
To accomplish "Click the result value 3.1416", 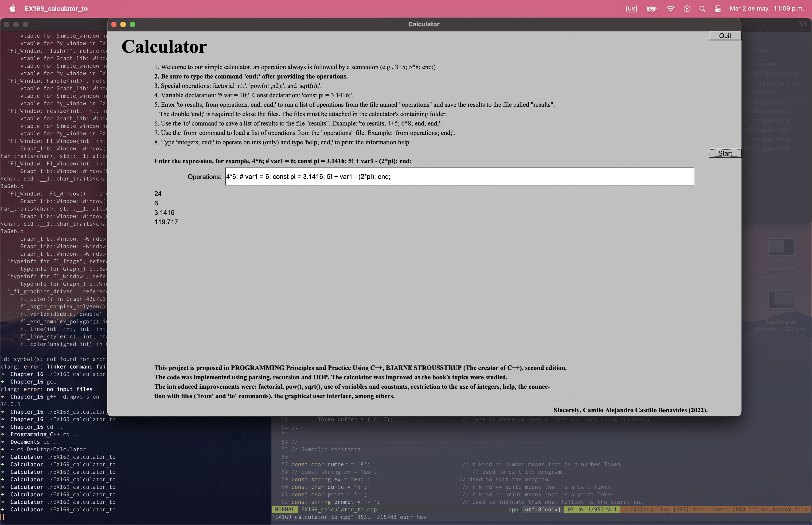I will coord(164,212).
